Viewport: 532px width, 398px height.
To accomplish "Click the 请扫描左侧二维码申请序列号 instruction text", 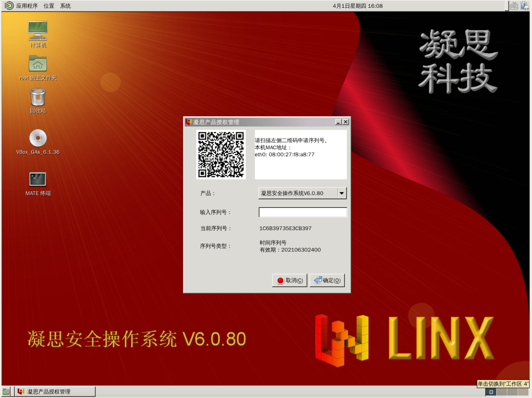I will [x=292, y=140].
